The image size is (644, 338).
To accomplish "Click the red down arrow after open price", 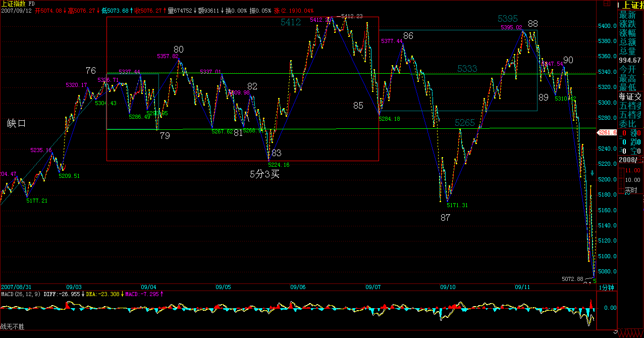I will click(x=65, y=11).
